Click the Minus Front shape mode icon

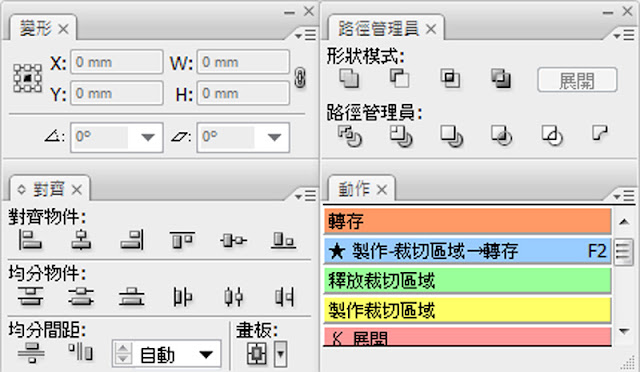(x=399, y=78)
